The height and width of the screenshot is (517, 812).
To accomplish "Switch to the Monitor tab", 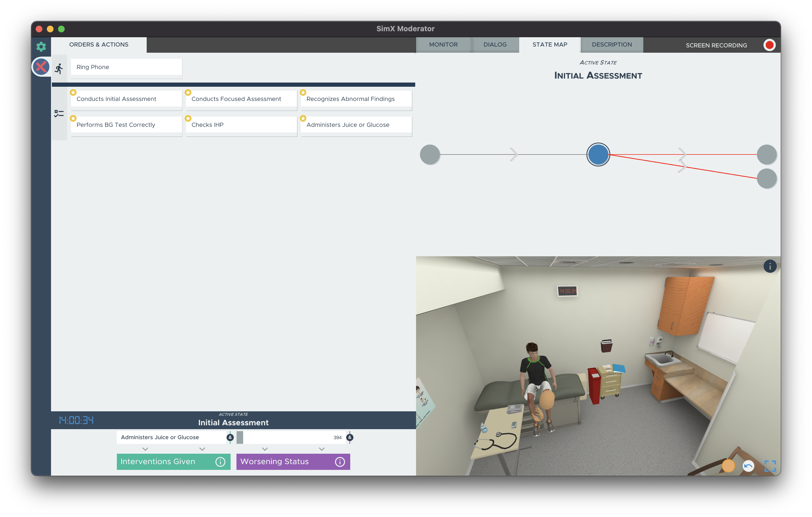I will pos(443,45).
